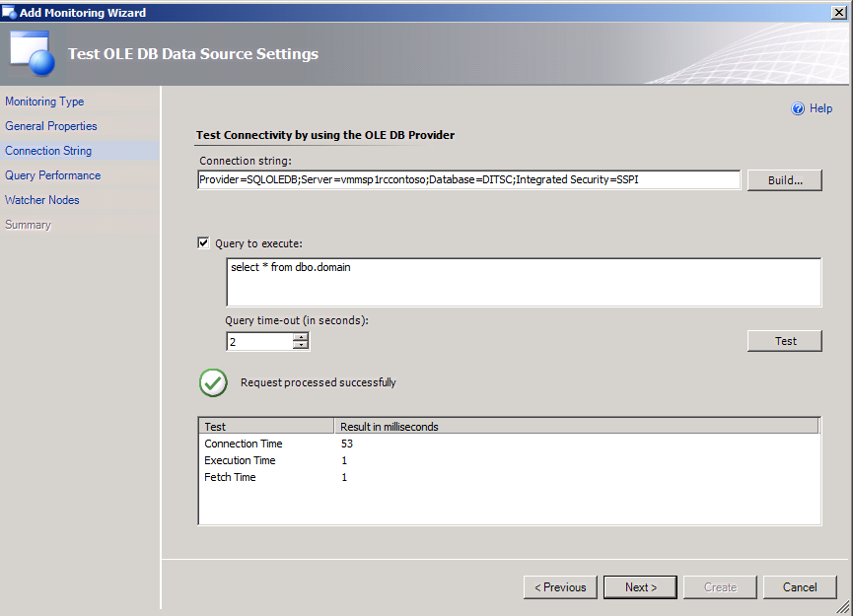Image resolution: width=853 pixels, height=616 pixels.
Task: Select the Connection Time result row
Action: click(509, 444)
